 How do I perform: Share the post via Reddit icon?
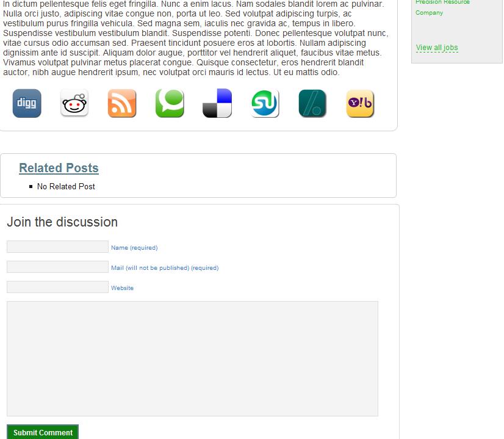coord(74,103)
